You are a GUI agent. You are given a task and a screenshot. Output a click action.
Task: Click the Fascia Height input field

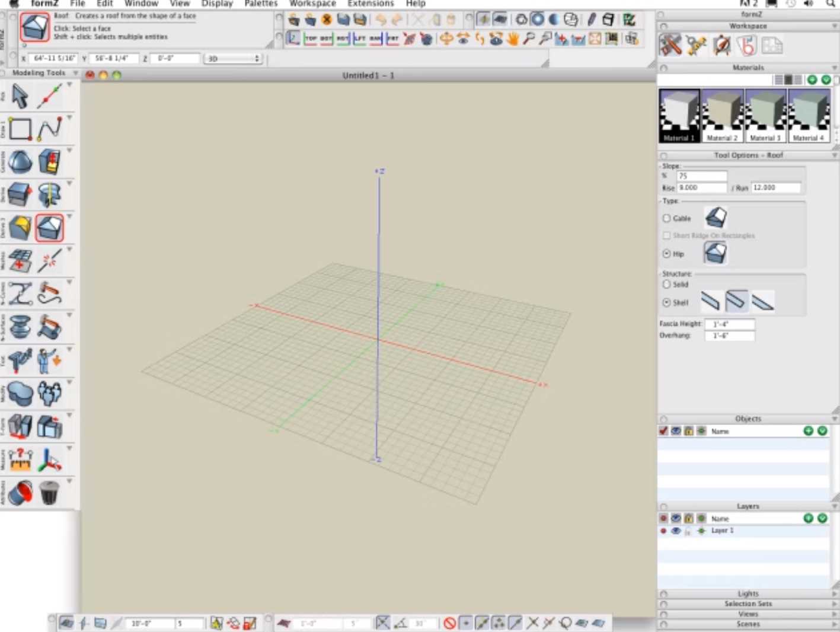coord(730,324)
